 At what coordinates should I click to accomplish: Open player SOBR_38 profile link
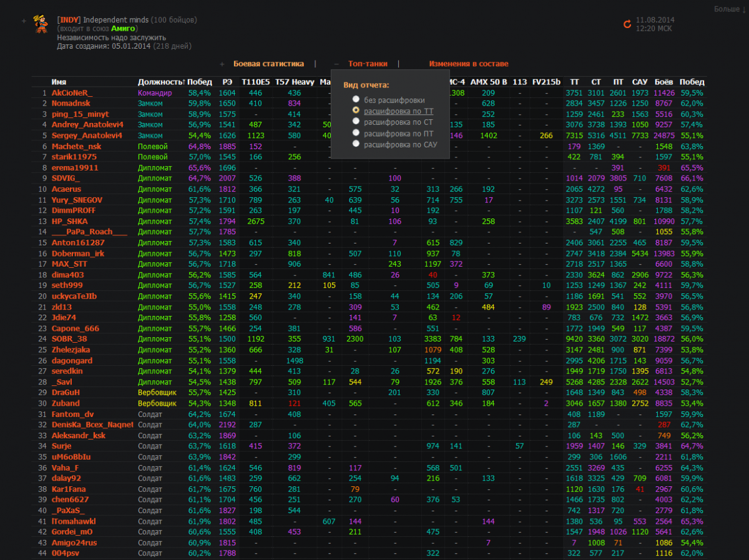click(69, 339)
